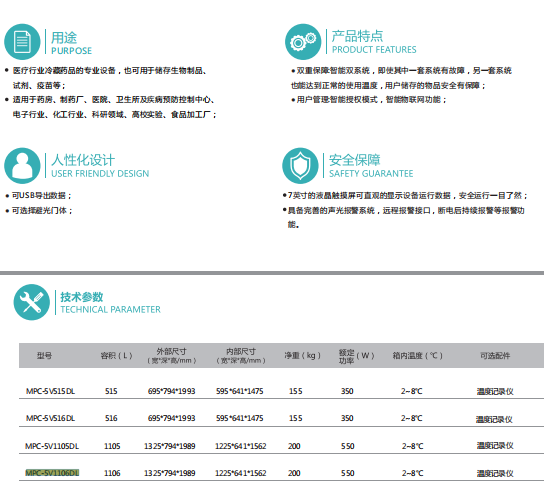
Task: Click the USER FRIENDLY DESIGN heading
Action: point(100,173)
